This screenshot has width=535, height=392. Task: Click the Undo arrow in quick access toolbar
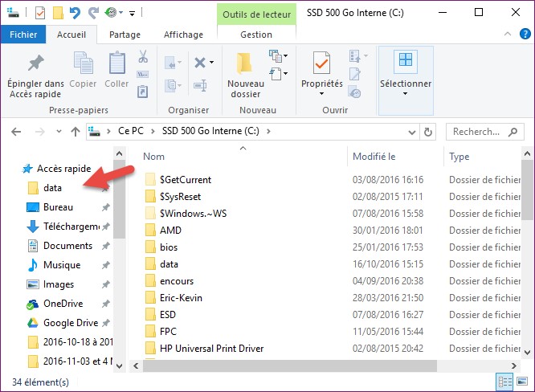pyautogui.click(x=75, y=13)
